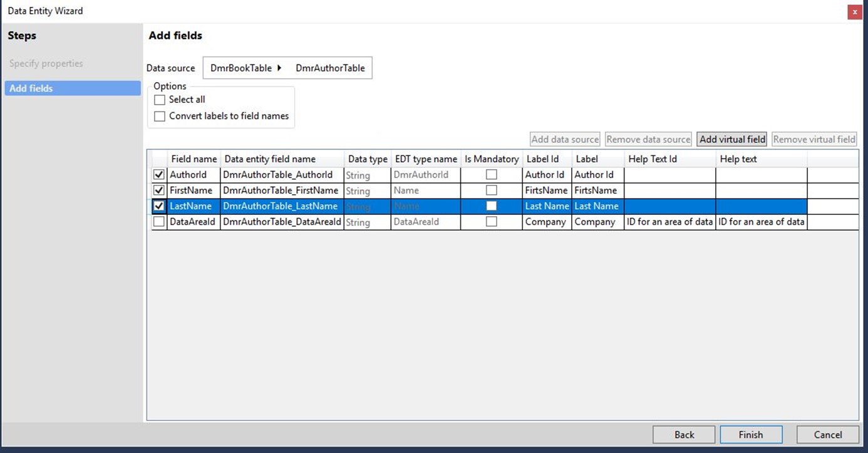The height and width of the screenshot is (453, 868).
Task: Go to the Specify properties step
Action: pos(46,63)
